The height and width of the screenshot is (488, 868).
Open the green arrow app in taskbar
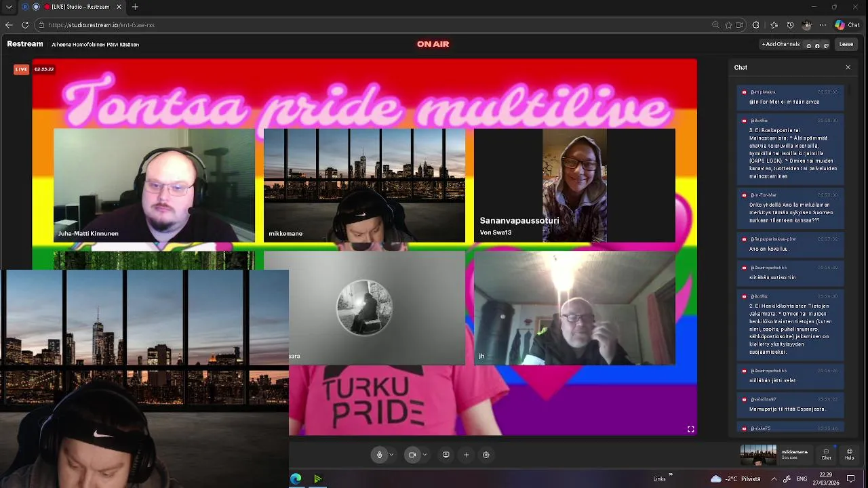(317, 479)
